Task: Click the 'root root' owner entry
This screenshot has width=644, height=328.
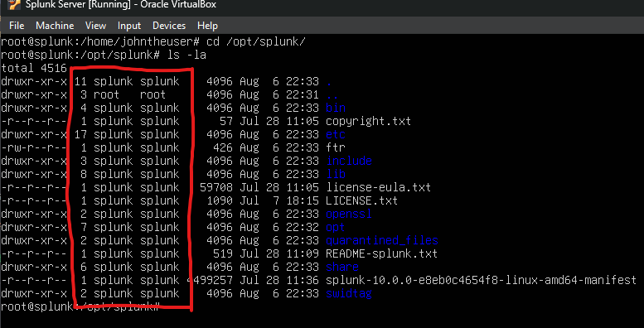Action: [x=130, y=94]
